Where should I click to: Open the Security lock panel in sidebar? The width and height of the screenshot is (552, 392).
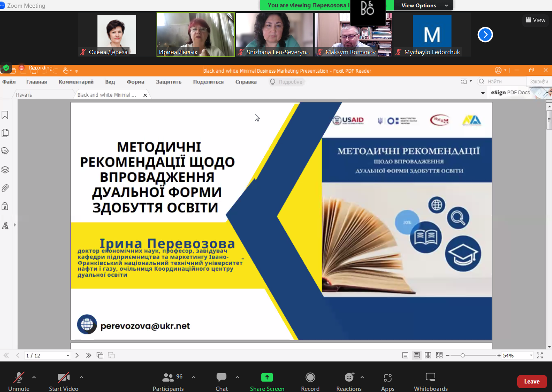tap(5, 206)
